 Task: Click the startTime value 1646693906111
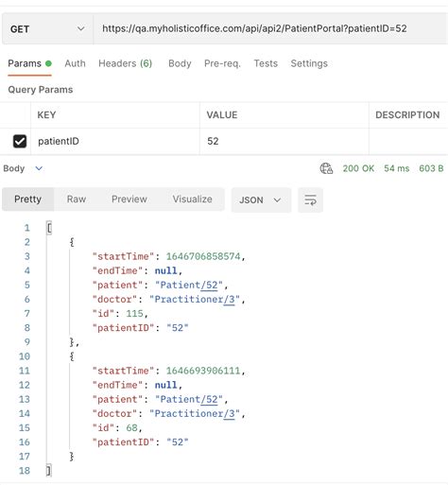coord(203,371)
